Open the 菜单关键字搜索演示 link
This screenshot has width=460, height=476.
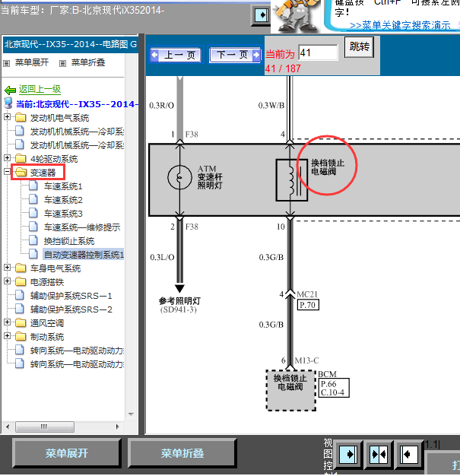(400, 26)
